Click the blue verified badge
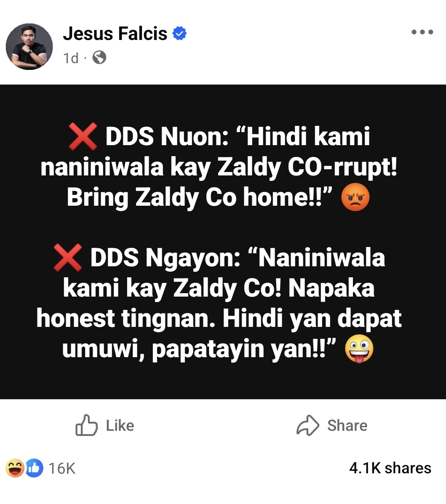The width and height of the screenshot is (446, 504). tap(180, 34)
